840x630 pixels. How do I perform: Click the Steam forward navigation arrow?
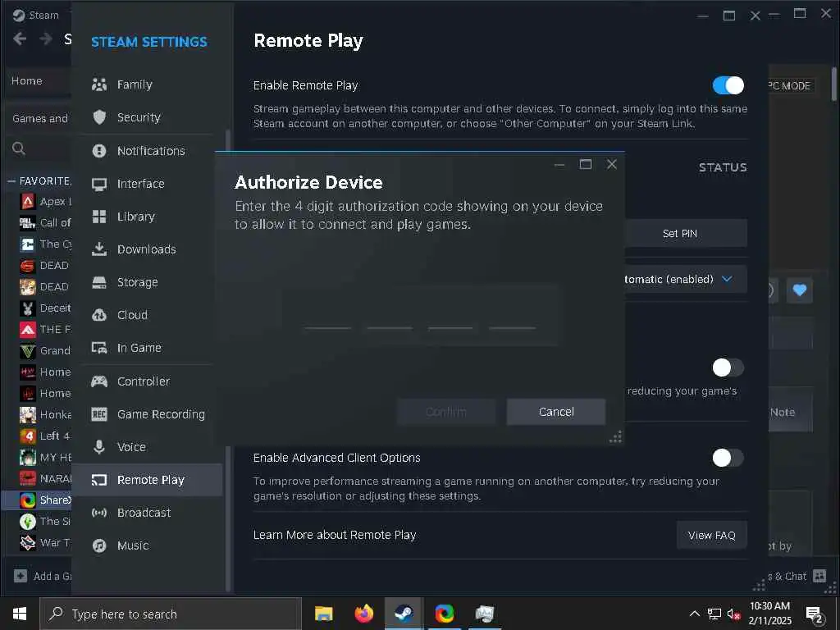click(x=46, y=39)
